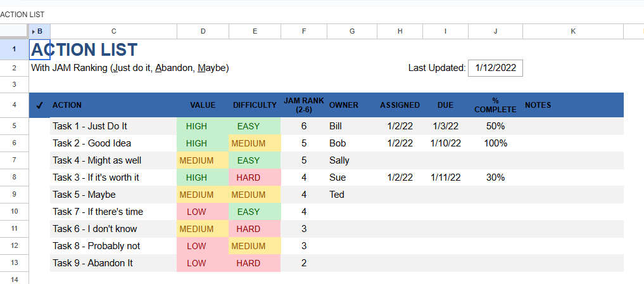Screen dimensions: 644x284
Task: Select column K header
Action: [573, 31]
